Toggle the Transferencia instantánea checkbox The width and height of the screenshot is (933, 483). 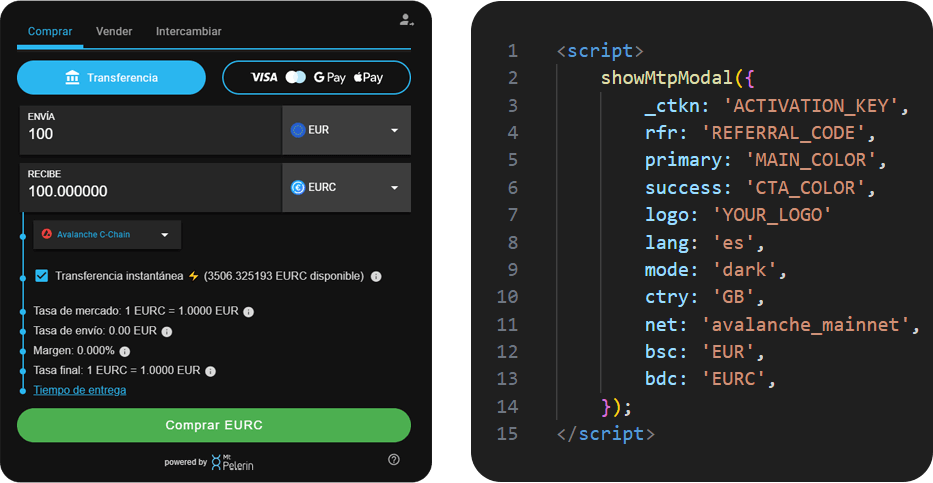point(41,276)
